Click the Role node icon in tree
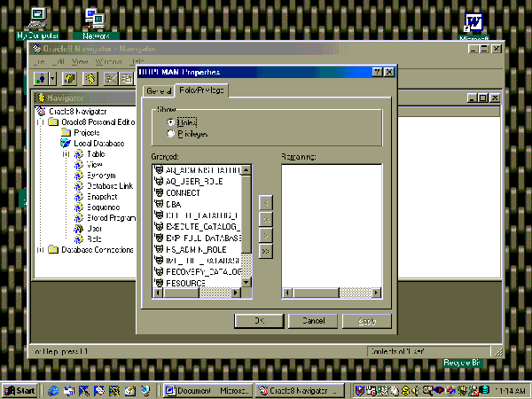 pos(79,239)
